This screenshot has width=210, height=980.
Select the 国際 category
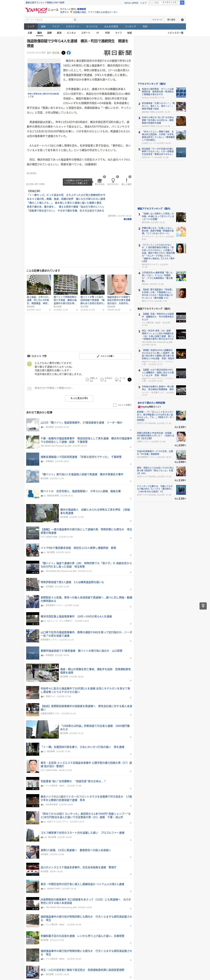[49, 33]
